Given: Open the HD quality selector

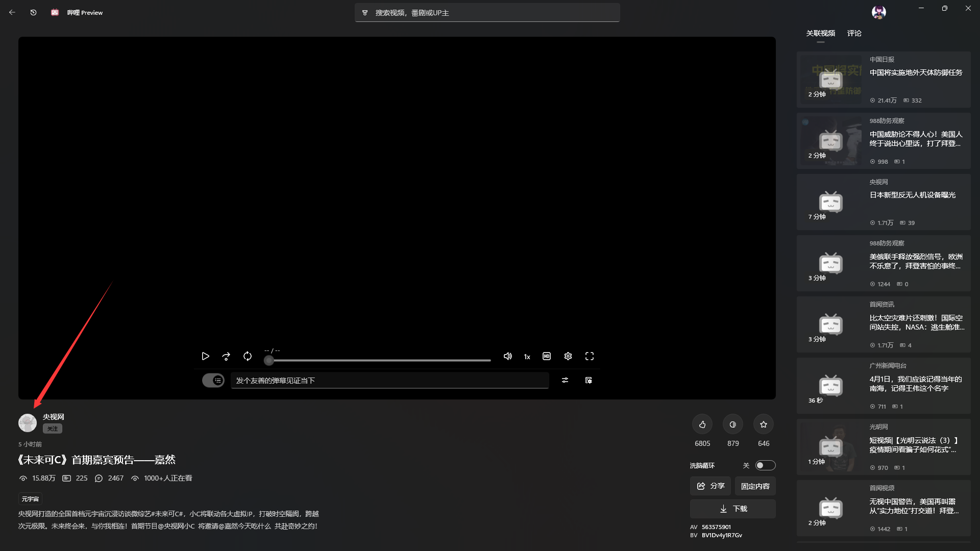Looking at the screenshot, I should click(x=547, y=356).
